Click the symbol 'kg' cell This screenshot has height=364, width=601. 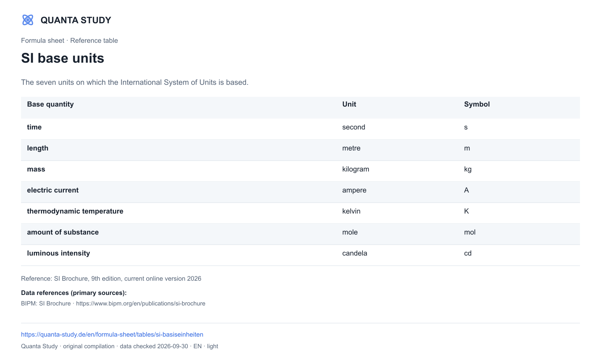point(468,169)
